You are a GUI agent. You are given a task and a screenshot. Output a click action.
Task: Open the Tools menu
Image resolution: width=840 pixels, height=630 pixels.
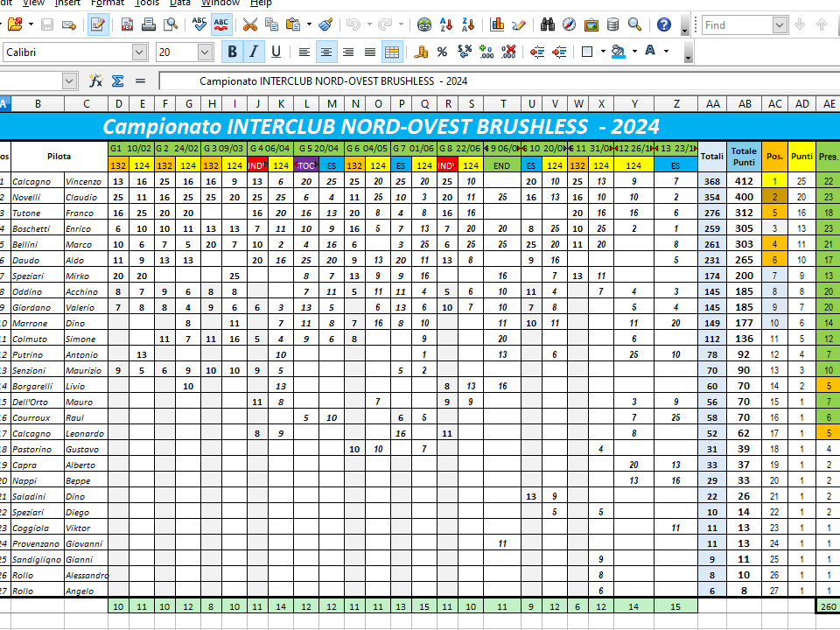click(x=147, y=3)
